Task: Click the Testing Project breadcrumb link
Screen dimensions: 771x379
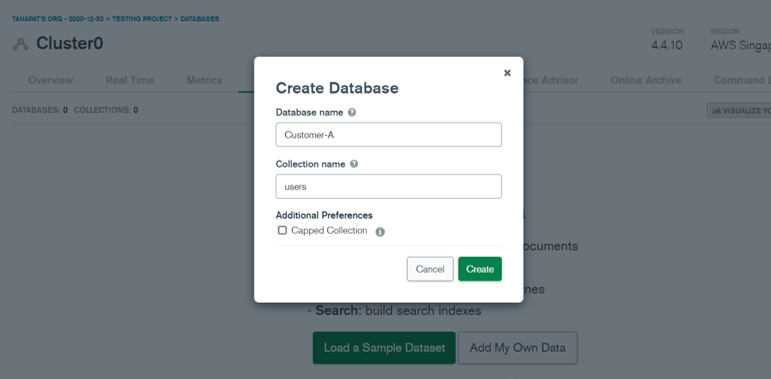Action: tap(142, 19)
